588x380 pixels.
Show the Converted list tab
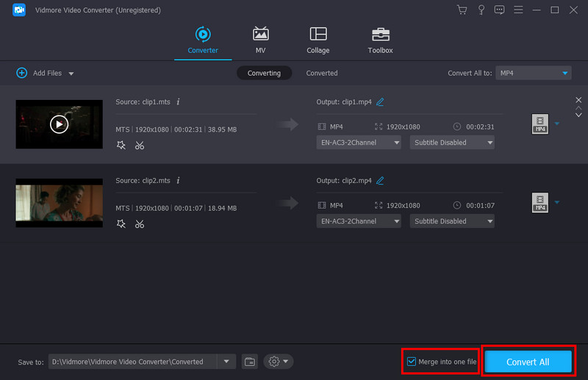coord(322,73)
